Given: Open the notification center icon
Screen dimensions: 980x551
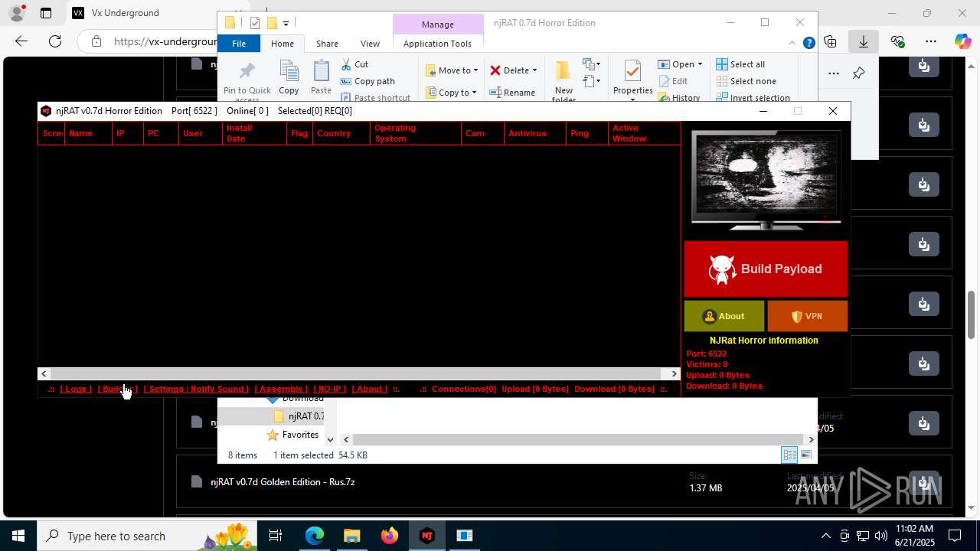Looking at the screenshot, I should point(955,536).
